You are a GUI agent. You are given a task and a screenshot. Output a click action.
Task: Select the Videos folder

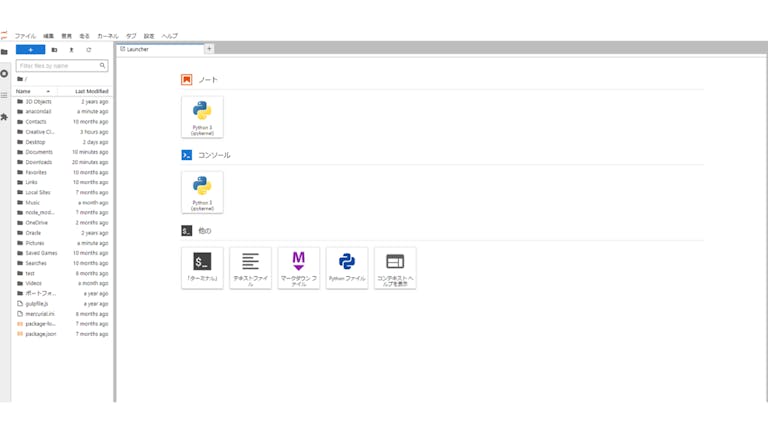point(62,284)
